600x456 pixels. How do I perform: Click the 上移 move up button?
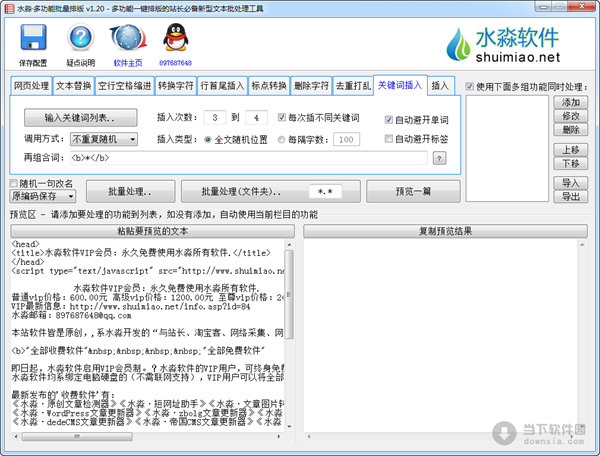pyautogui.click(x=571, y=150)
